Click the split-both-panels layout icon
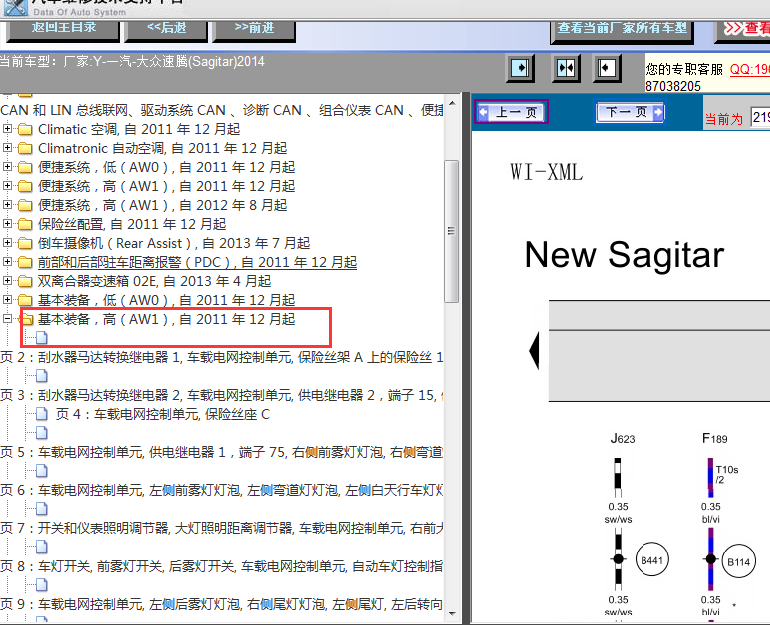770x625 pixels. (566, 68)
